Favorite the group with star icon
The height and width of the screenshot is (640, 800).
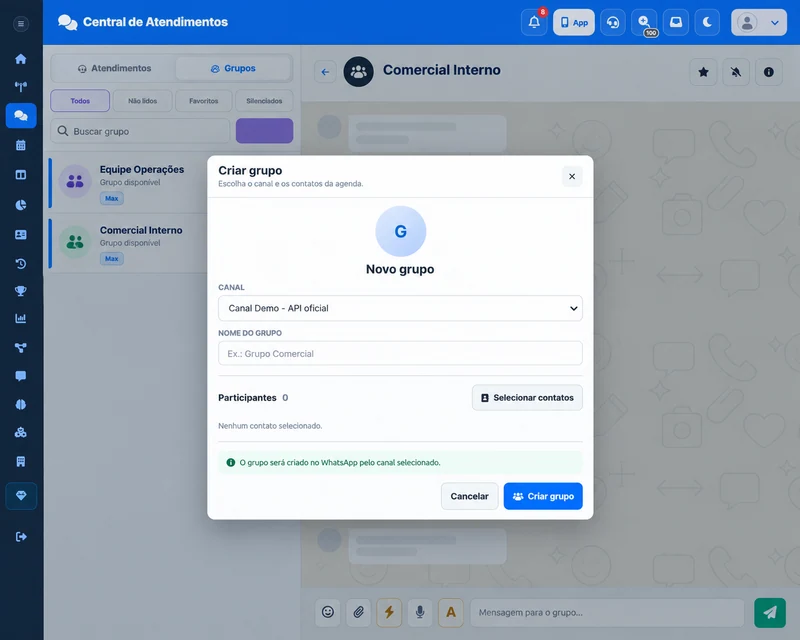[x=704, y=72]
